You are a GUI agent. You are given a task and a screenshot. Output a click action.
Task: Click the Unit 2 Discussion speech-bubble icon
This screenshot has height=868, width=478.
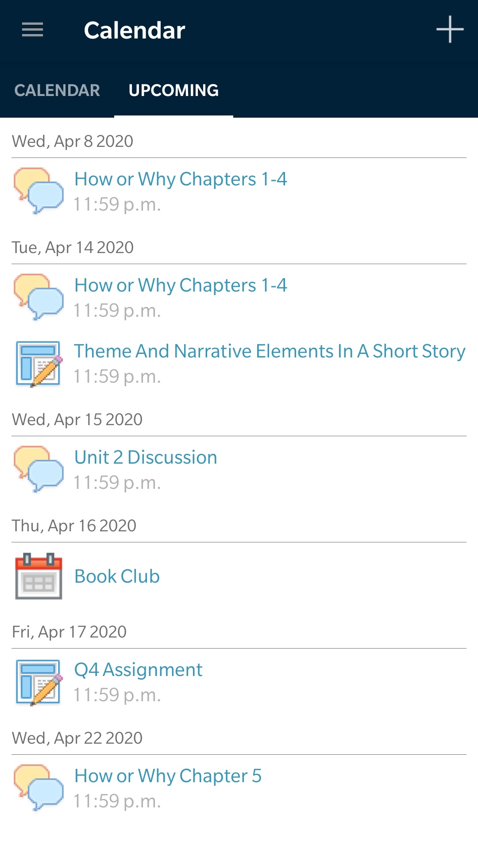click(39, 469)
